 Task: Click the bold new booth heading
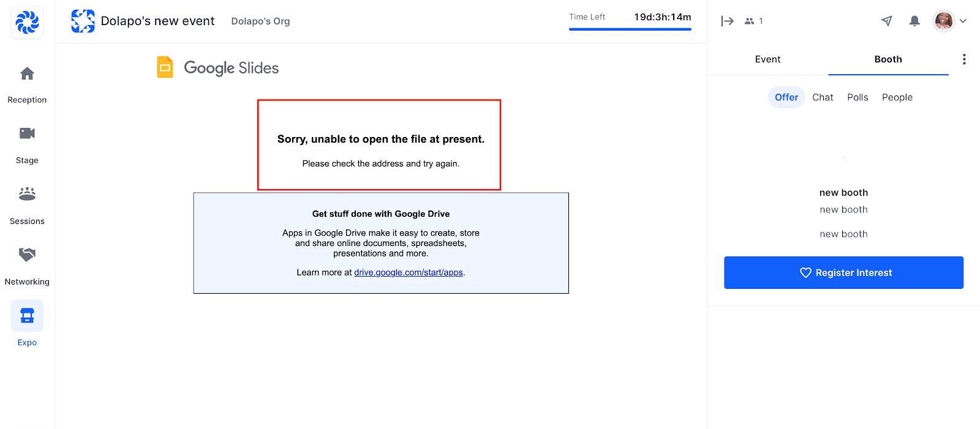click(x=843, y=193)
